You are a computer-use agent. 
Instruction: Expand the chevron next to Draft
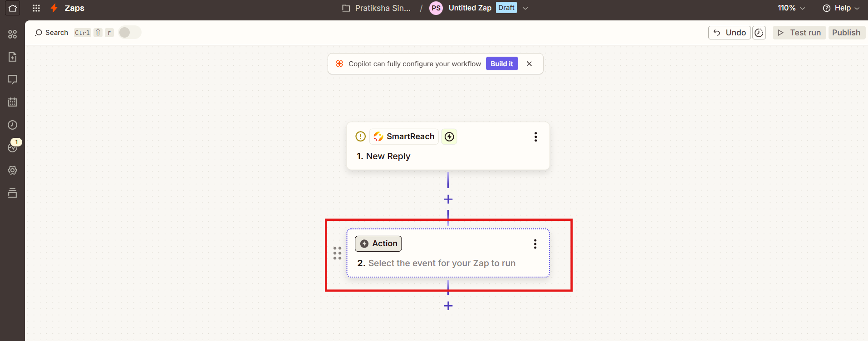click(x=525, y=8)
